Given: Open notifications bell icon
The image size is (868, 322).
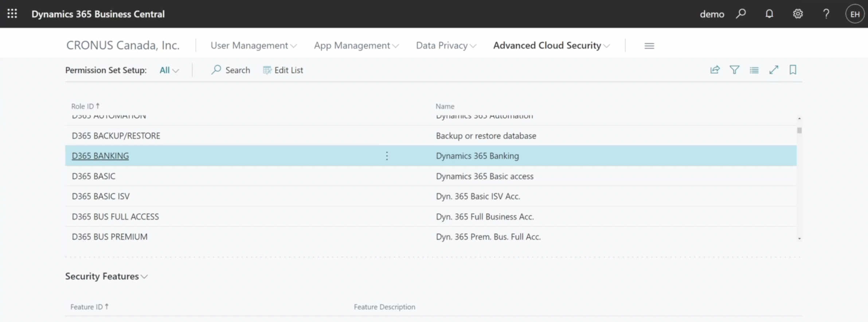Looking at the screenshot, I should click(769, 14).
